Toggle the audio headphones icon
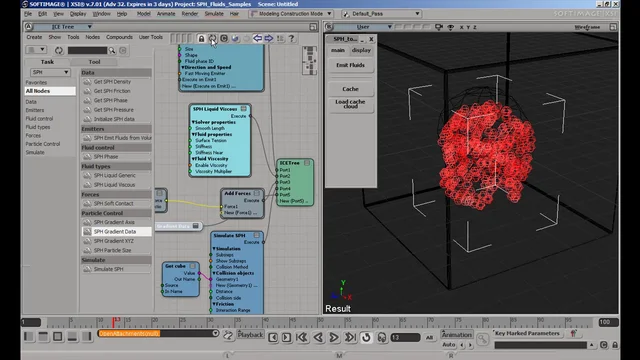Viewport: 640px width, 360px height. click(382, 338)
